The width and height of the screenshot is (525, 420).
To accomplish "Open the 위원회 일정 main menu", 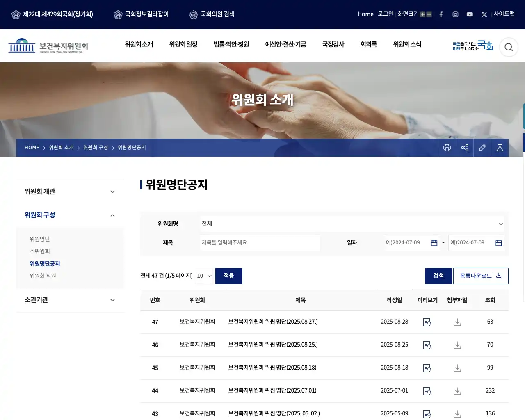I will click(x=183, y=44).
